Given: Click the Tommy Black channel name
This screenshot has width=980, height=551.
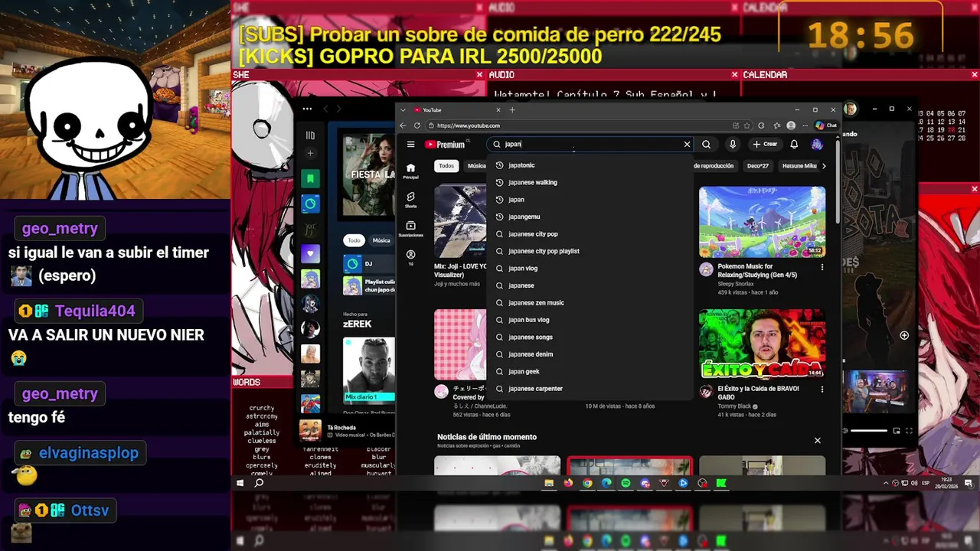Looking at the screenshot, I should [x=734, y=406].
